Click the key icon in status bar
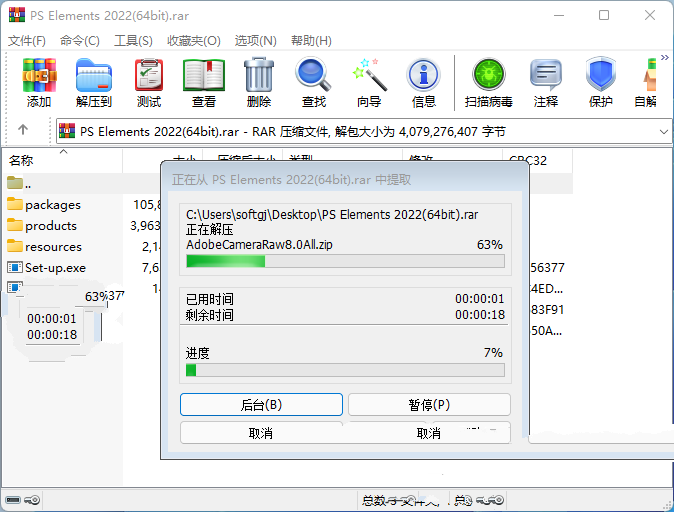 (32, 500)
